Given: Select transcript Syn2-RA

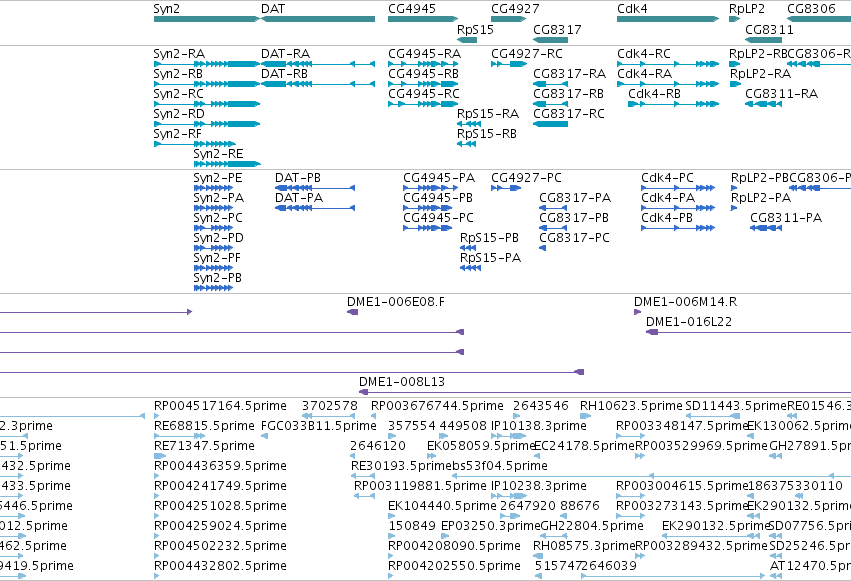Looking at the screenshot, I should coord(207,64).
